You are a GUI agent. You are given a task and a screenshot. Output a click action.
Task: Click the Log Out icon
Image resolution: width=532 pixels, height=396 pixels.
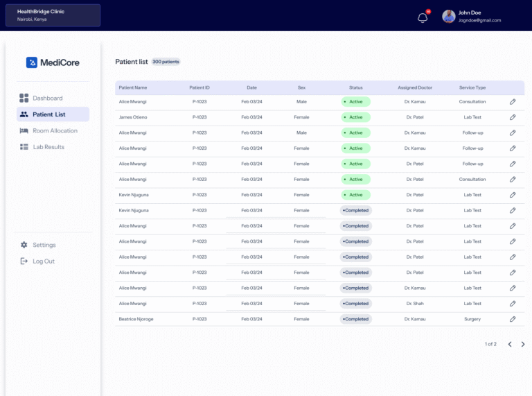[x=24, y=261]
